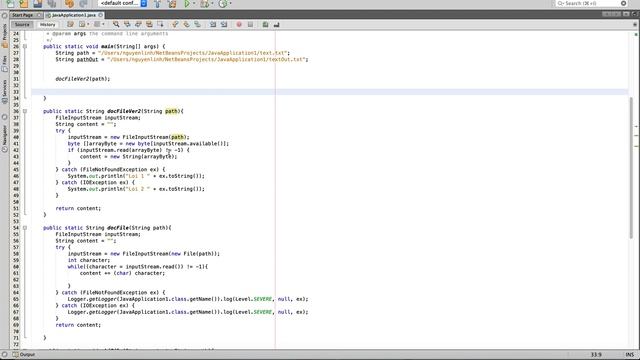The height and width of the screenshot is (360, 640).
Task: Collapse the docFile method fold at line 54
Action: [25, 228]
